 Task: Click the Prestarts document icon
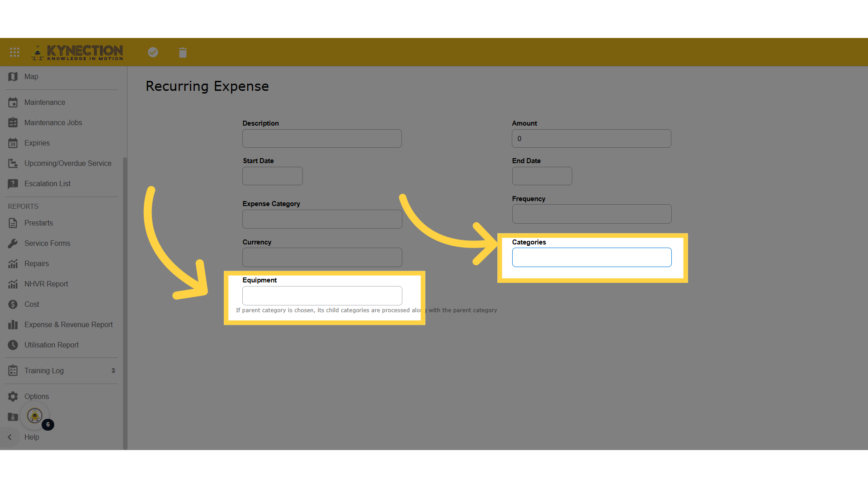click(13, 223)
